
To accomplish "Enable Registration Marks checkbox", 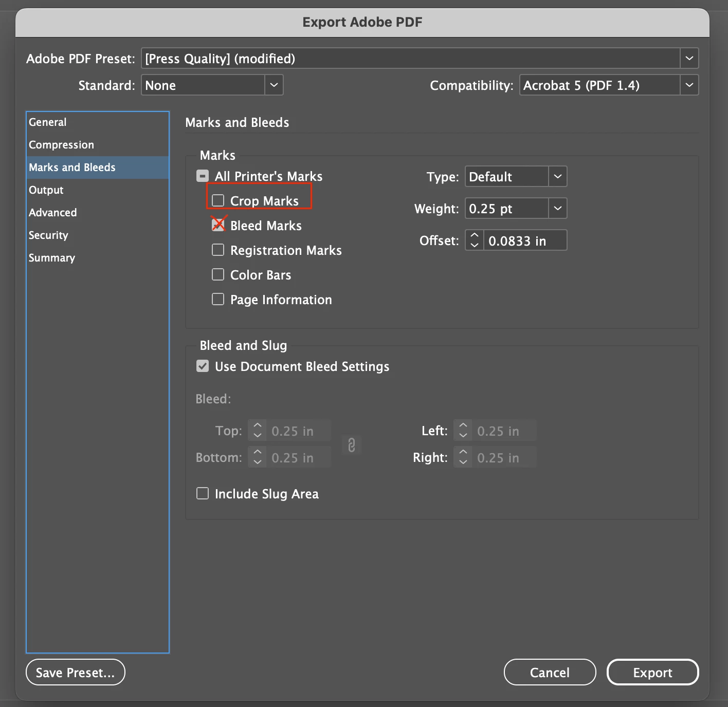I will click(218, 250).
